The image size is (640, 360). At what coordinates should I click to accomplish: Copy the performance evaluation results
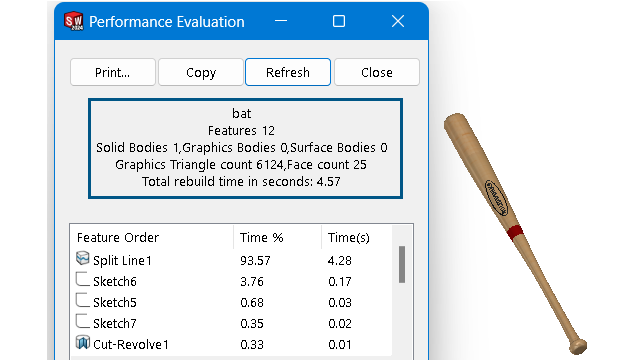pos(201,72)
